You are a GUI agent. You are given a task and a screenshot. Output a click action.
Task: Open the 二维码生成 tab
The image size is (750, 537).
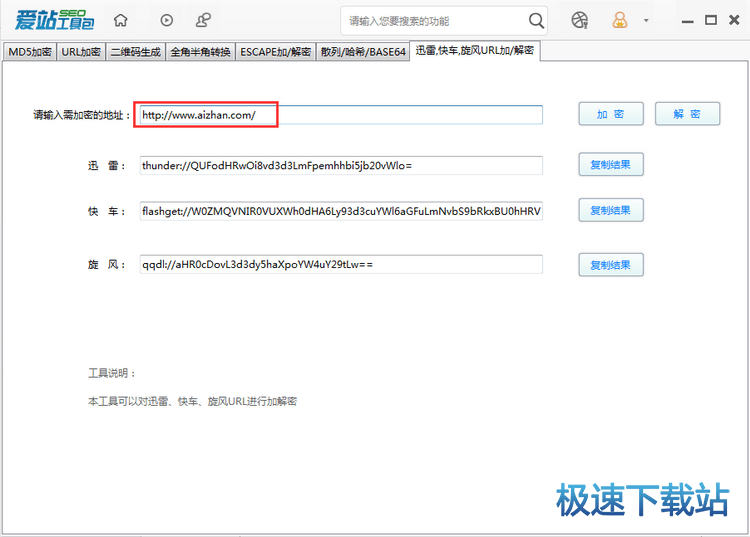(x=135, y=52)
